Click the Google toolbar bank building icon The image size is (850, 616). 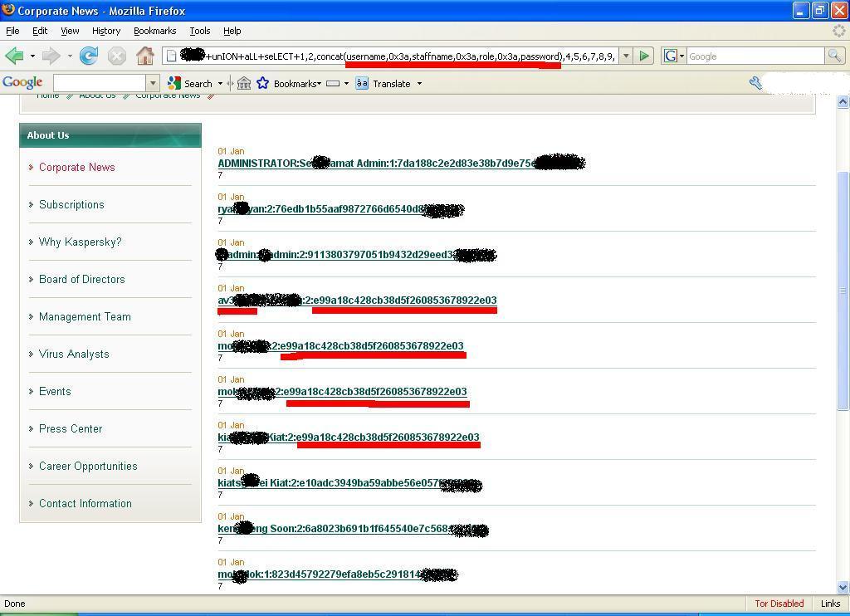(x=244, y=84)
